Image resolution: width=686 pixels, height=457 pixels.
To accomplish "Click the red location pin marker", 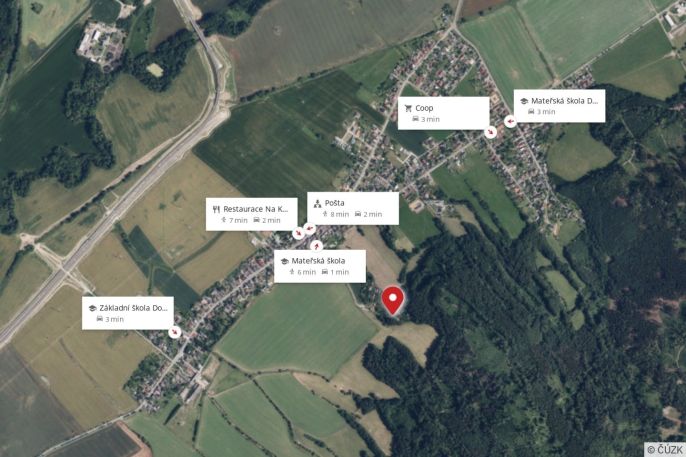I will pos(392,300).
